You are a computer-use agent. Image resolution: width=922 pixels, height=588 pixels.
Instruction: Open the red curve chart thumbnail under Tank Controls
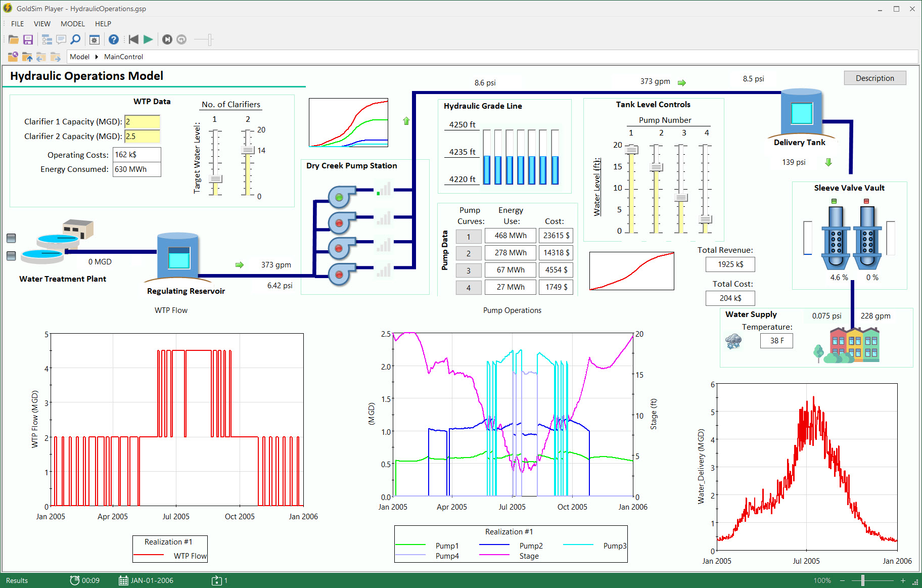[x=632, y=271]
